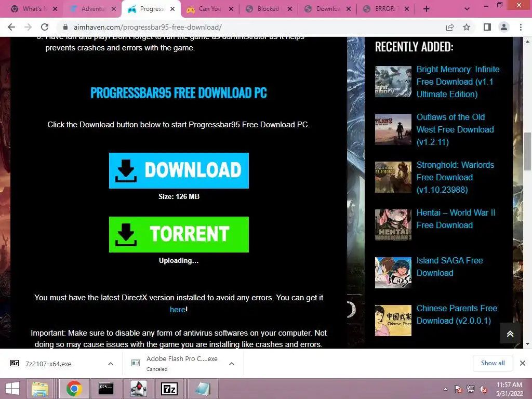Open a new browser tab
This screenshot has width=532, height=399.
click(x=427, y=9)
